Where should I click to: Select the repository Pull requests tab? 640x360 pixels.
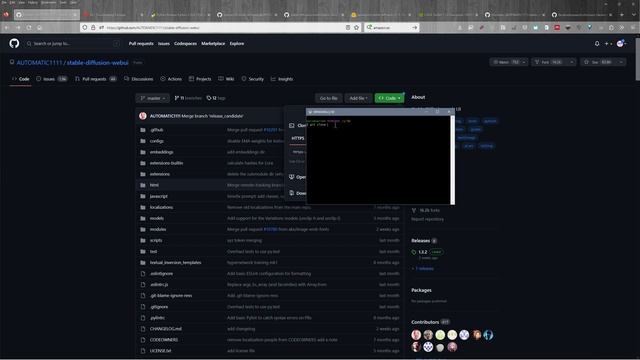[x=96, y=79]
